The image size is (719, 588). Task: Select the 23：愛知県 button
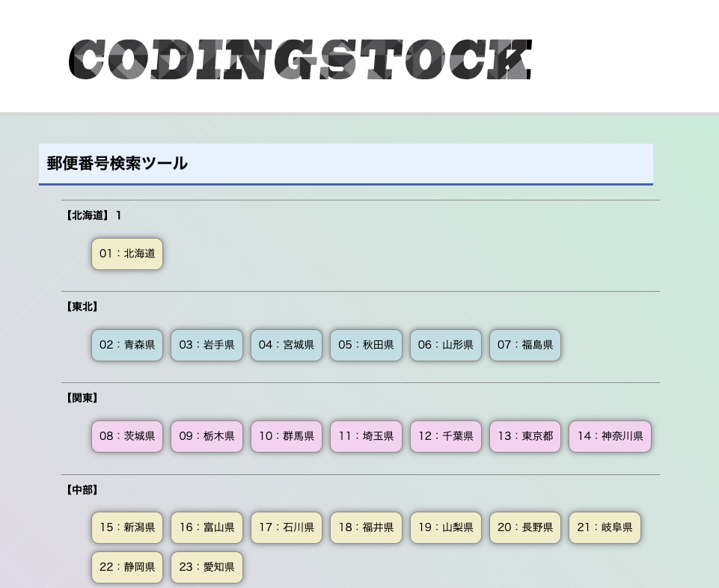point(206,567)
